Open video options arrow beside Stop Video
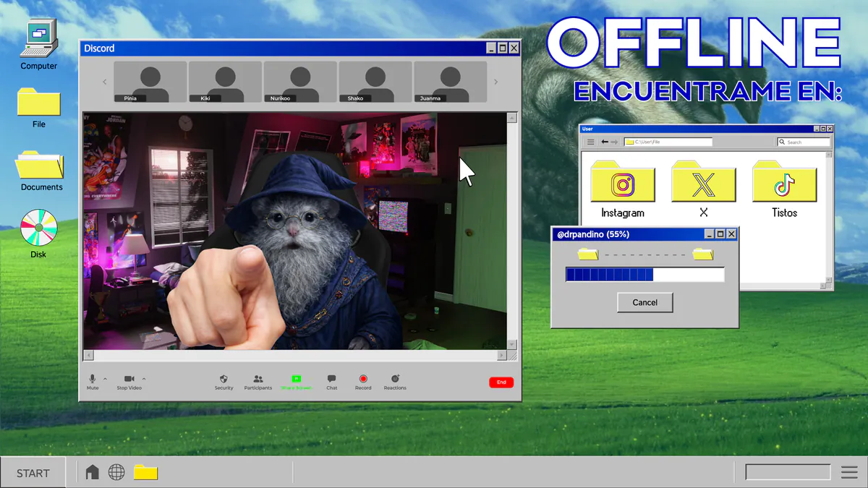Image resolution: width=868 pixels, height=488 pixels. pos(144,379)
